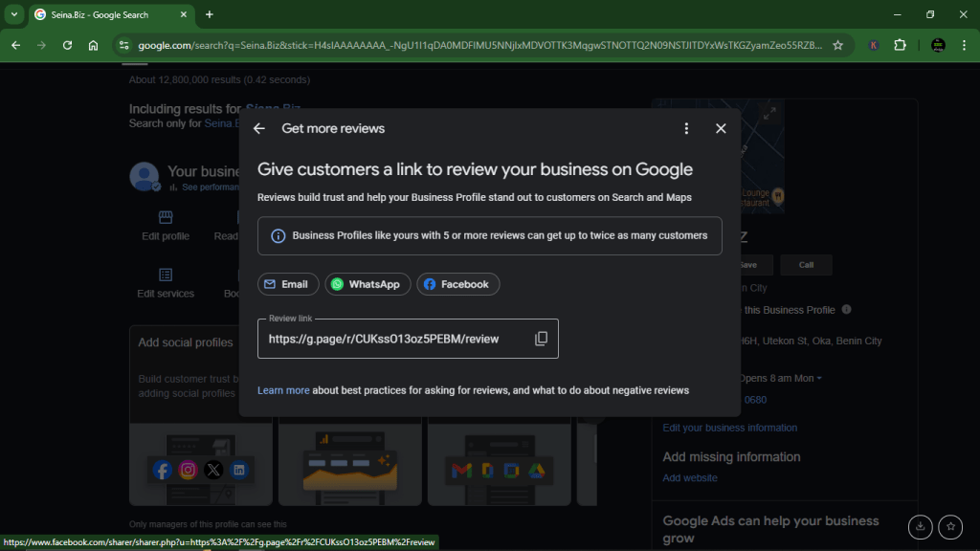This screenshot has width=980, height=551.
Task: Open Edit profile with the storefront icon
Action: pyautogui.click(x=165, y=217)
